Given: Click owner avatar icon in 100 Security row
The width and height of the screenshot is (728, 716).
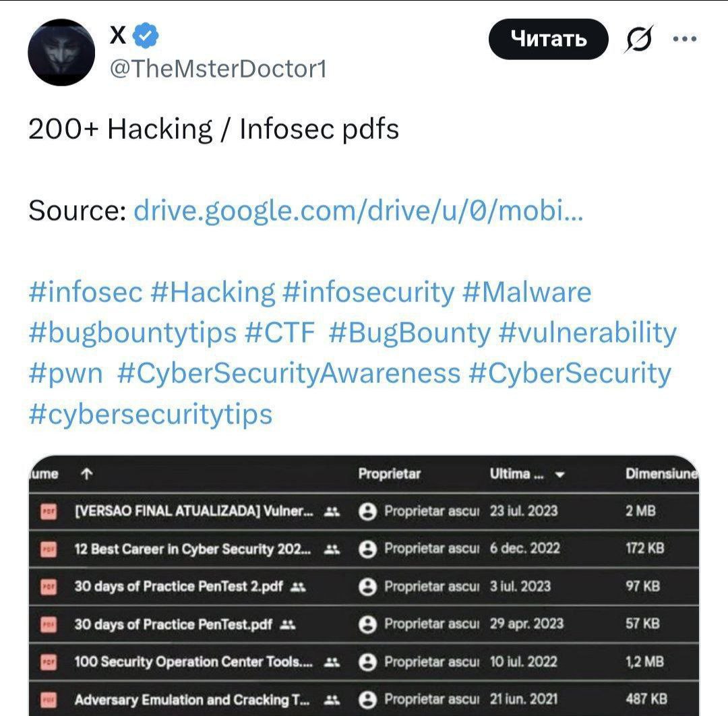Looking at the screenshot, I should pyautogui.click(x=368, y=662).
